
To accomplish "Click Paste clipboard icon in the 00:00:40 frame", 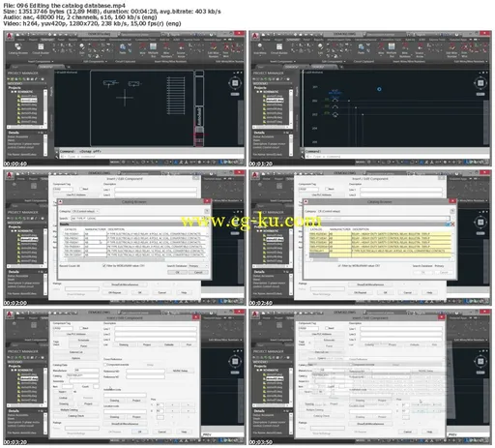I will coord(123,47).
